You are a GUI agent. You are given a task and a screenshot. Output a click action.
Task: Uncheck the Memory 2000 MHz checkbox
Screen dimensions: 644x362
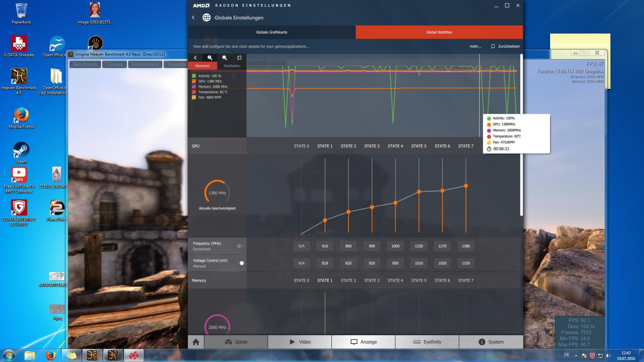coord(194,87)
